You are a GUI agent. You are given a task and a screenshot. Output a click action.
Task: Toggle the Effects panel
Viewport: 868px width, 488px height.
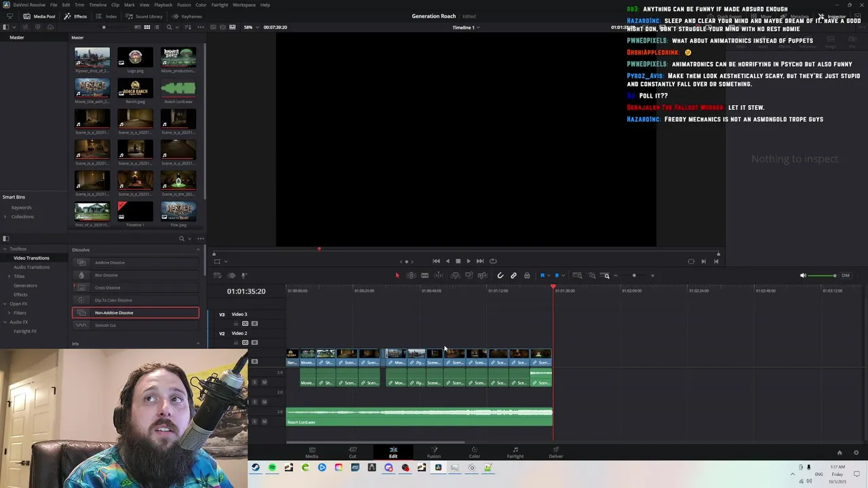pyautogui.click(x=75, y=16)
